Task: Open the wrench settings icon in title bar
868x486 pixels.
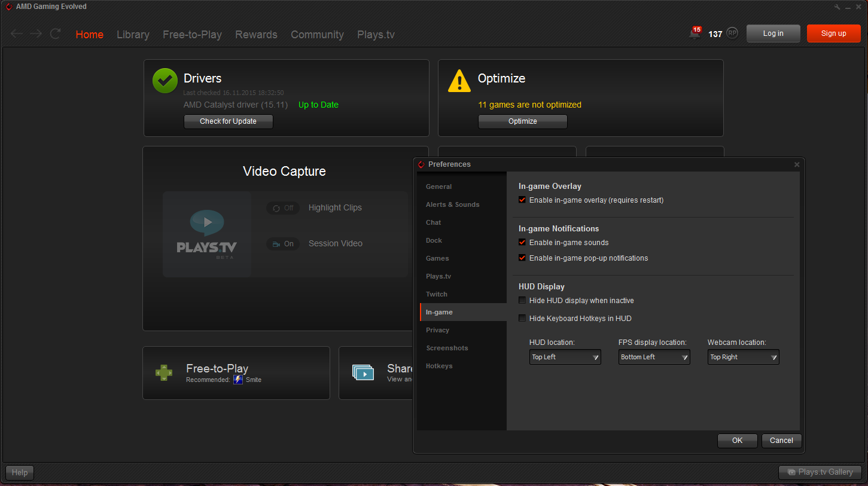Action: coord(837,7)
